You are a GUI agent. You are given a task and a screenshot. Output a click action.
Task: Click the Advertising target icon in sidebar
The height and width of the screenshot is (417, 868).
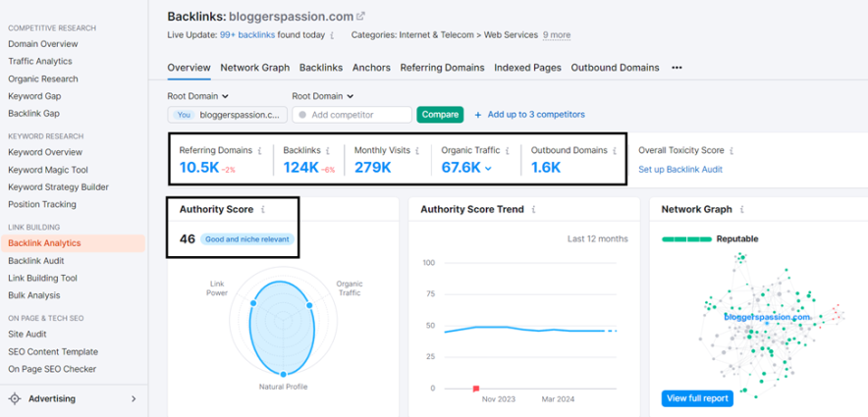click(x=15, y=398)
